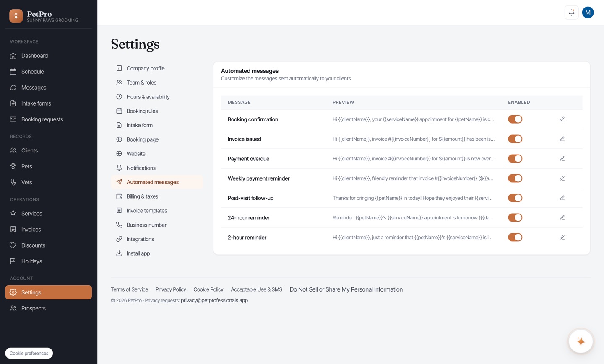Screen dimensions: 604x364
Task: Edit the Booking confirmation message with pencil
Action: 562,119
